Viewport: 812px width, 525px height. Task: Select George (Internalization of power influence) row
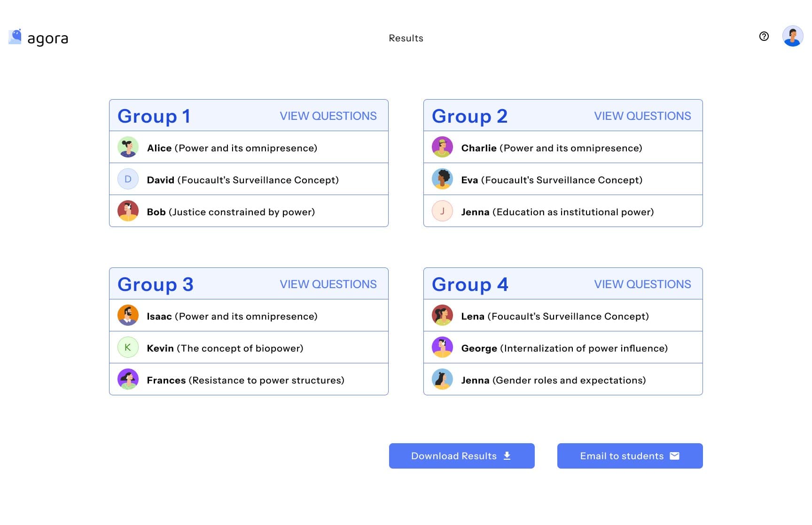point(563,347)
